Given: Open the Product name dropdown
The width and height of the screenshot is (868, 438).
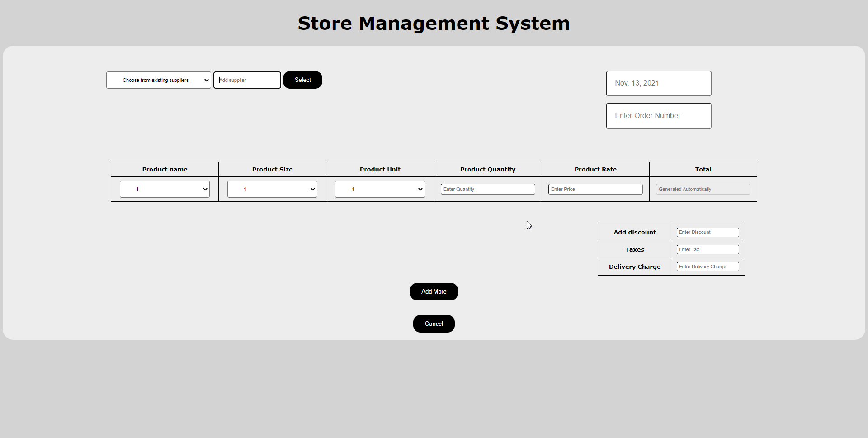Looking at the screenshot, I should click(165, 189).
